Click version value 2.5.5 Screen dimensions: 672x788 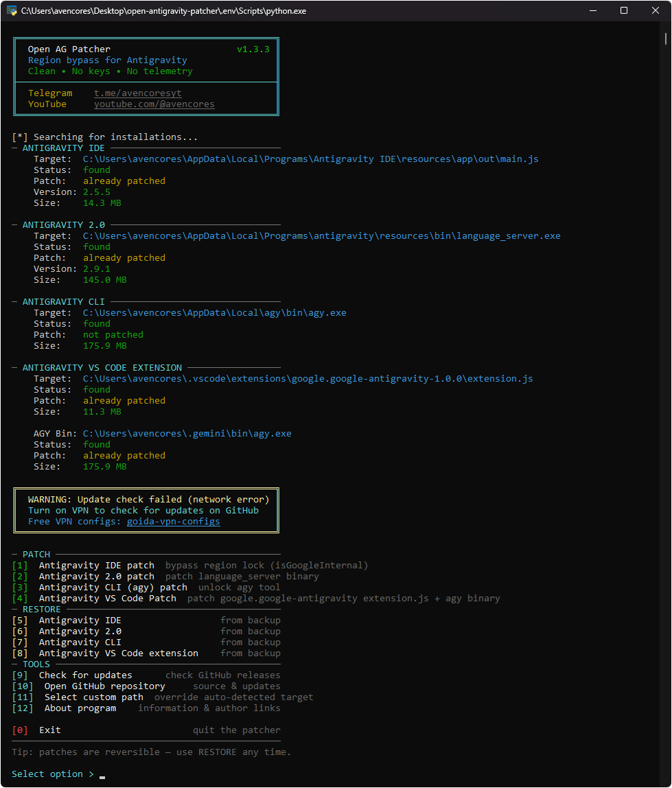tap(97, 192)
